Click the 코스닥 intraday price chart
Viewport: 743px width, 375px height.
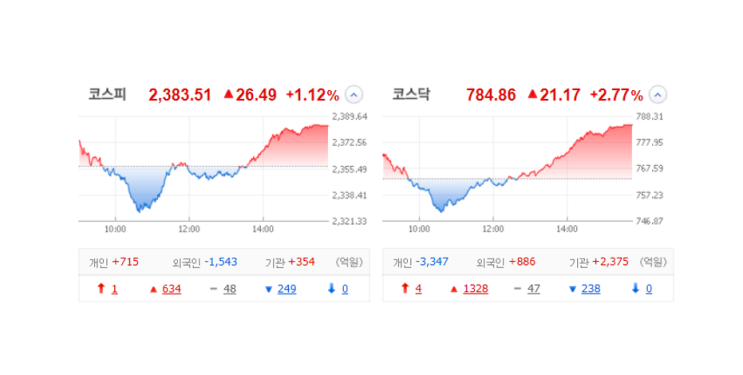point(507,168)
